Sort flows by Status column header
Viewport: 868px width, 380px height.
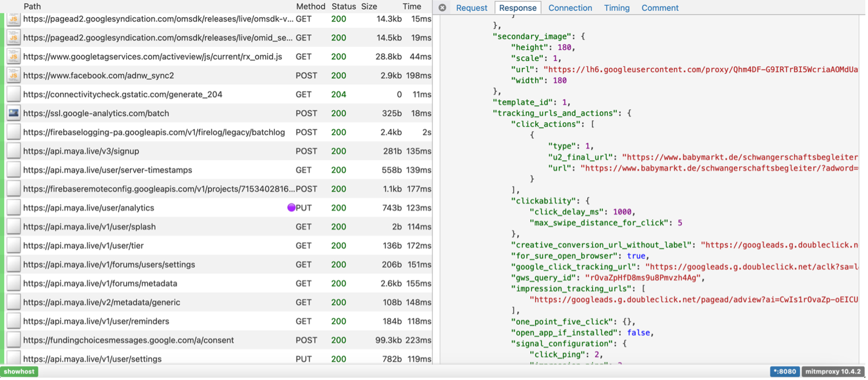click(x=344, y=6)
